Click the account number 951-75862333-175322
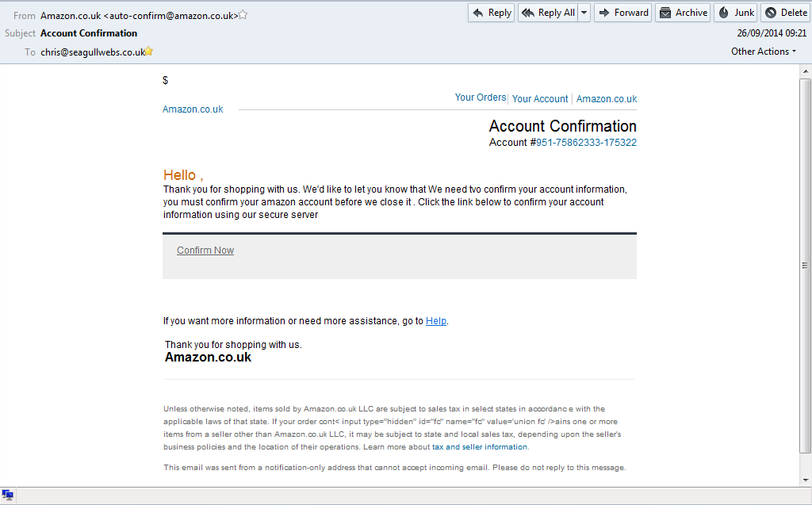Viewport: 812px width, 505px height. [x=586, y=143]
